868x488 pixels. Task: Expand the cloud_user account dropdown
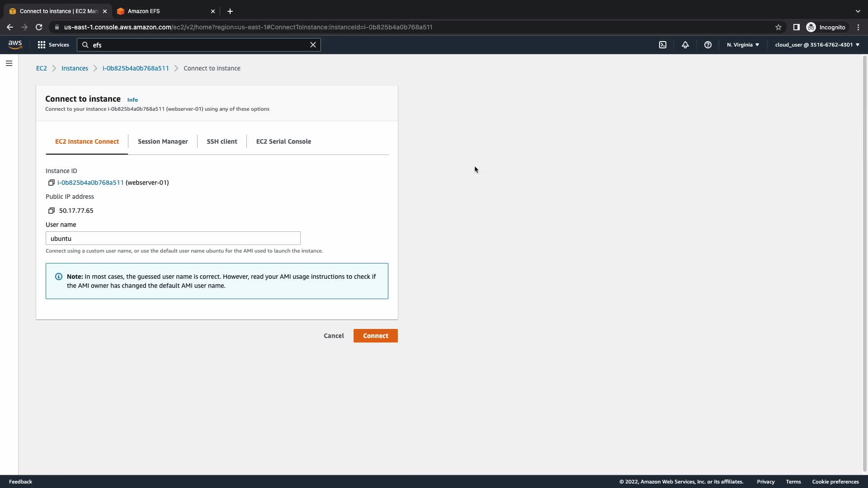817,45
